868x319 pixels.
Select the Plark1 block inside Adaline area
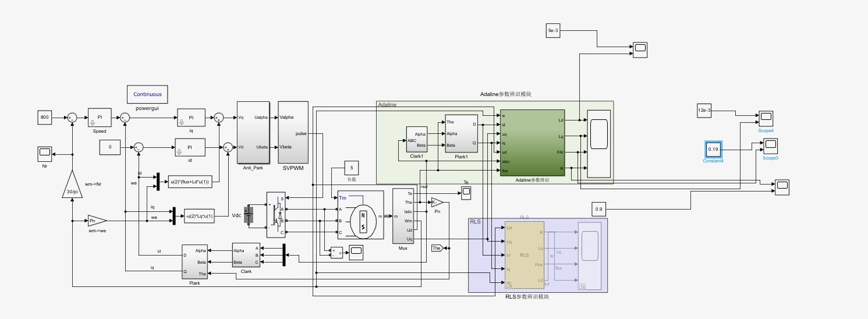pos(462,134)
